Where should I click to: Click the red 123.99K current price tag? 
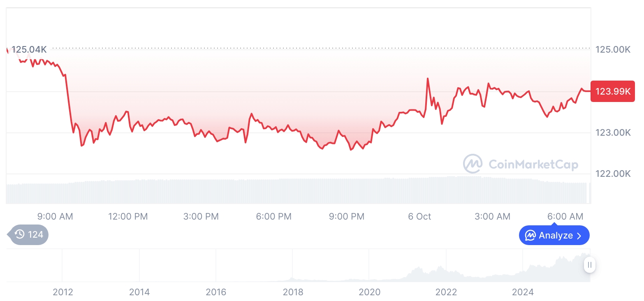coord(613,91)
